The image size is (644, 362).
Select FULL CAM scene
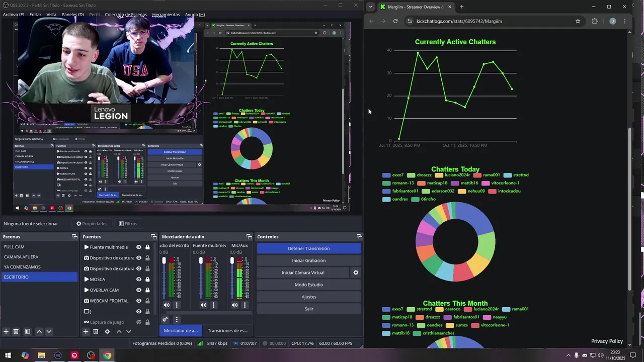click(x=39, y=247)
